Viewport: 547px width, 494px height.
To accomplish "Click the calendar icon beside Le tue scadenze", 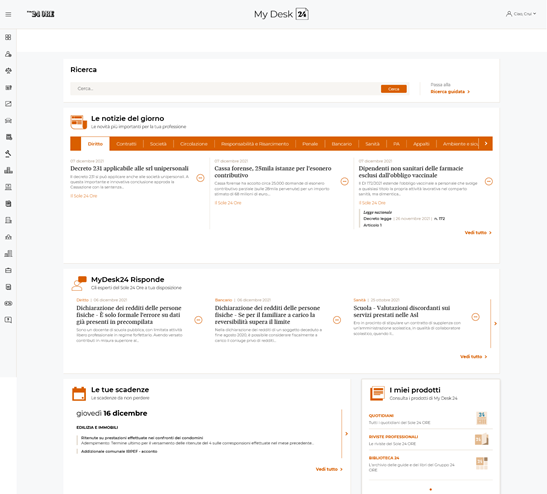I will tap(79, 394).
